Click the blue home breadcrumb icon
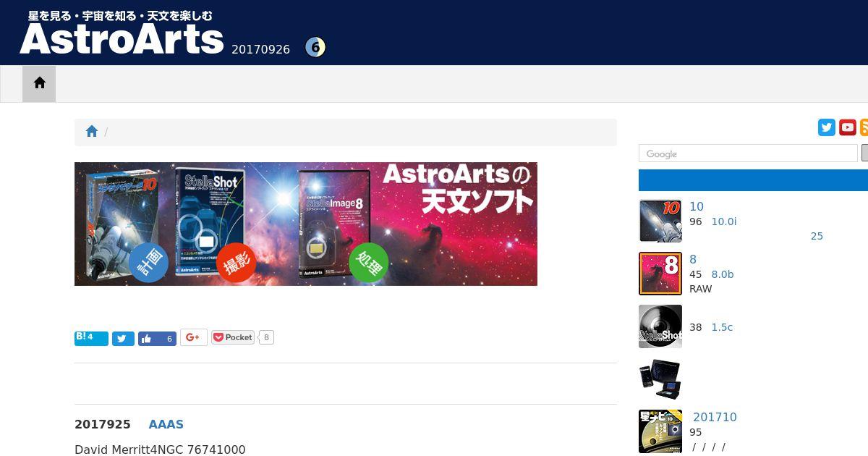 coord(92,132)
